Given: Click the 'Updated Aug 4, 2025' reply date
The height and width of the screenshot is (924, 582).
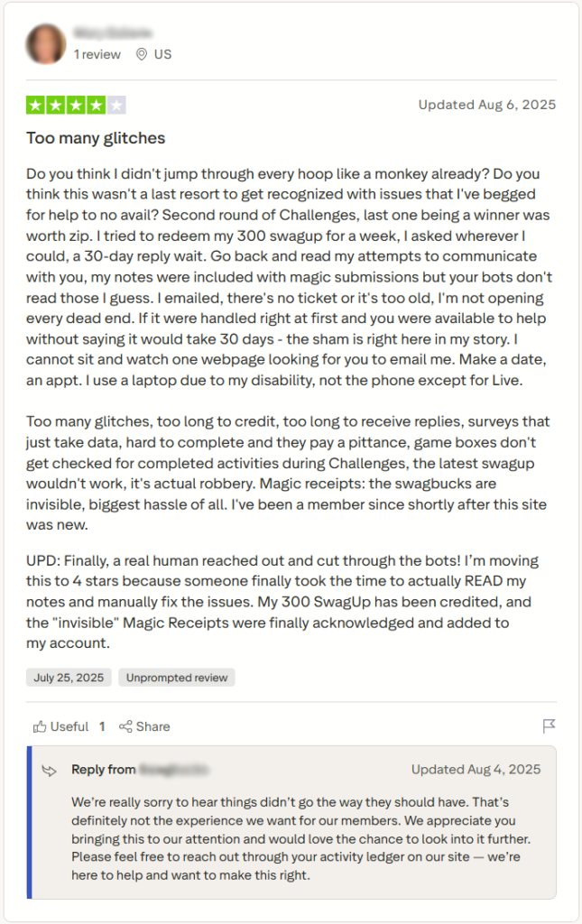Looking at the screenshot, I should pos(476,770).
